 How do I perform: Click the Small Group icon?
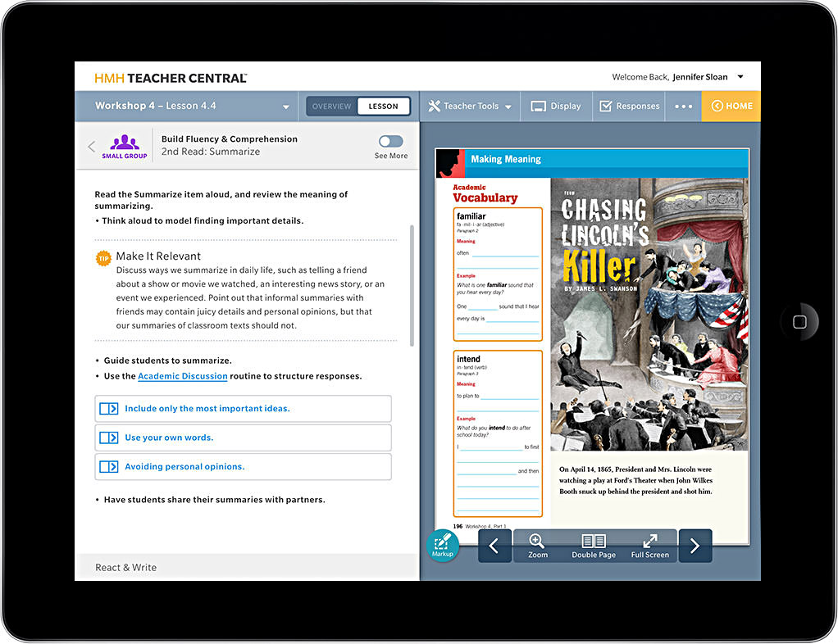125,146
